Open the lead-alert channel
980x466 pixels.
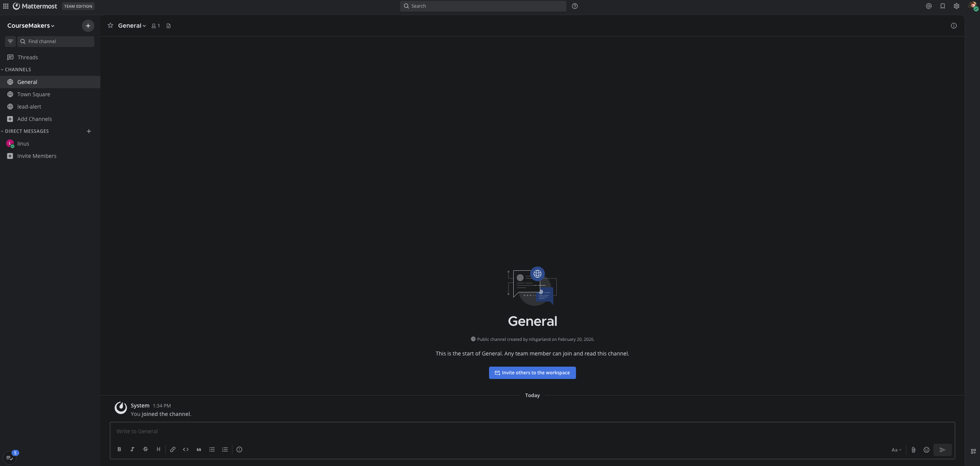click(x=29, y=107)
